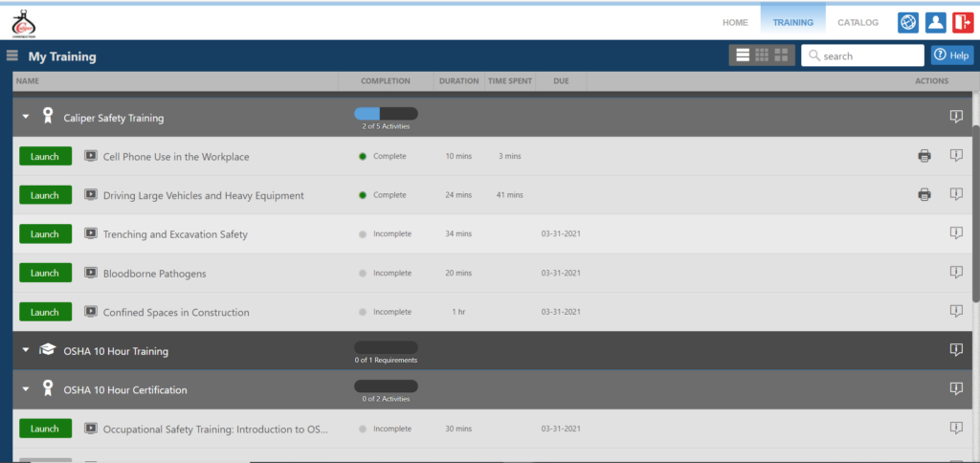Open the CATALOG tab
The width and height of the screenshot is (980, 463).
(857, 23)
